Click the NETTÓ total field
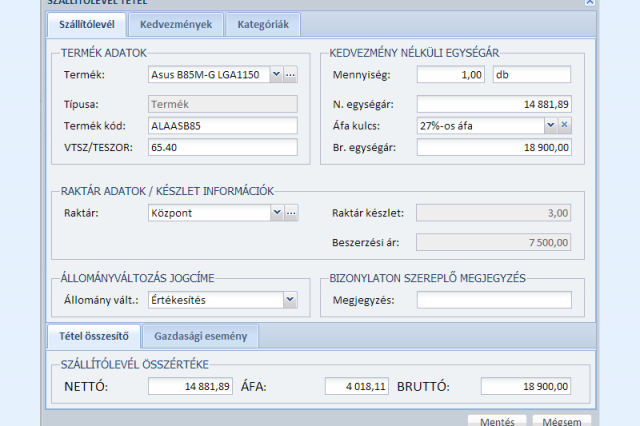Image resolution: width=640 pixels, height=426 pixels. click(191, 386)
